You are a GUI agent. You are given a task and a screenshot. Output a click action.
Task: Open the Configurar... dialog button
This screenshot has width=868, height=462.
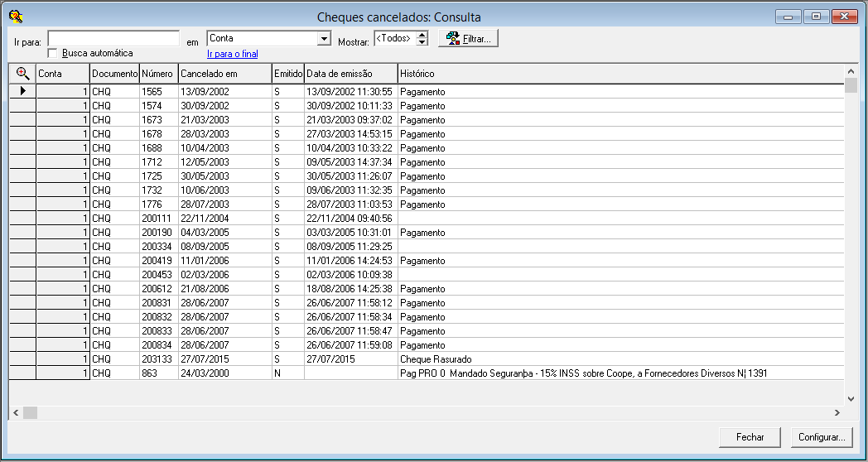[821, 437]
